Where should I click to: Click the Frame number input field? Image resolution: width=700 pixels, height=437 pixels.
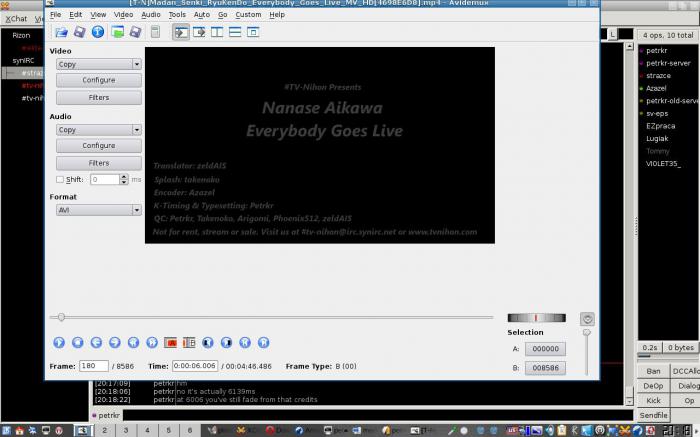(x=94, y=366)
